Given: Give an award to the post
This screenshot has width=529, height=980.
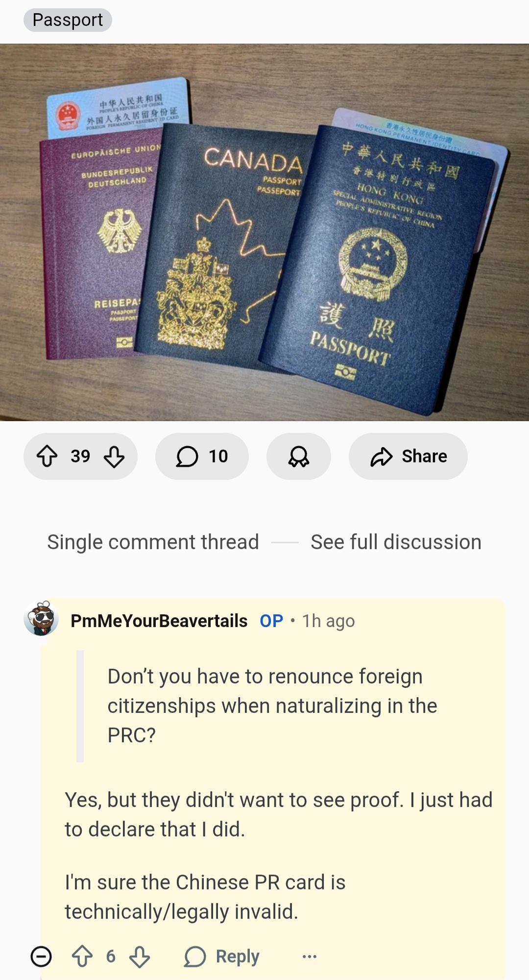Looking at the screenshot, I should 299,456.
